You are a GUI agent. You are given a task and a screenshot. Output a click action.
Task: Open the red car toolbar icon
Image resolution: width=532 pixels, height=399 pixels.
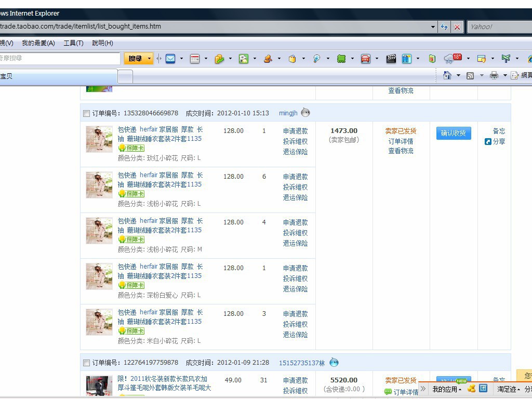tap(365, 59)
